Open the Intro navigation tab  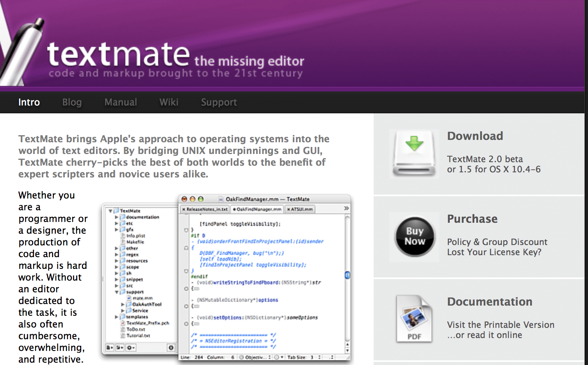click(29, 102)
